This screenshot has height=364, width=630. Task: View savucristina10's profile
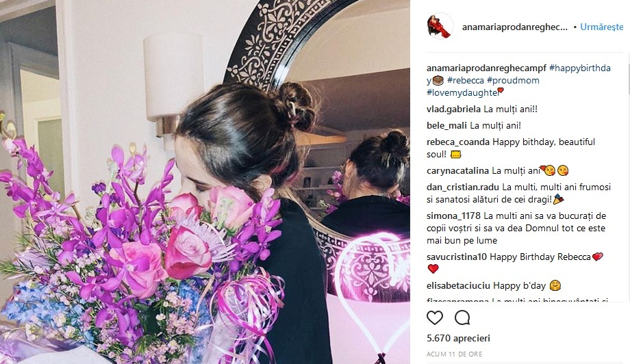click(x=457, y=257)
